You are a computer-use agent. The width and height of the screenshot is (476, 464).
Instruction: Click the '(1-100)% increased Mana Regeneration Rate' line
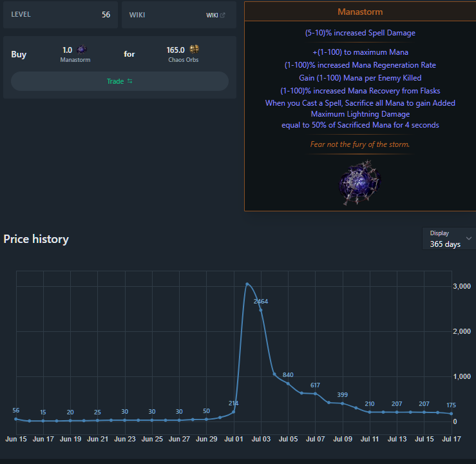360,65
